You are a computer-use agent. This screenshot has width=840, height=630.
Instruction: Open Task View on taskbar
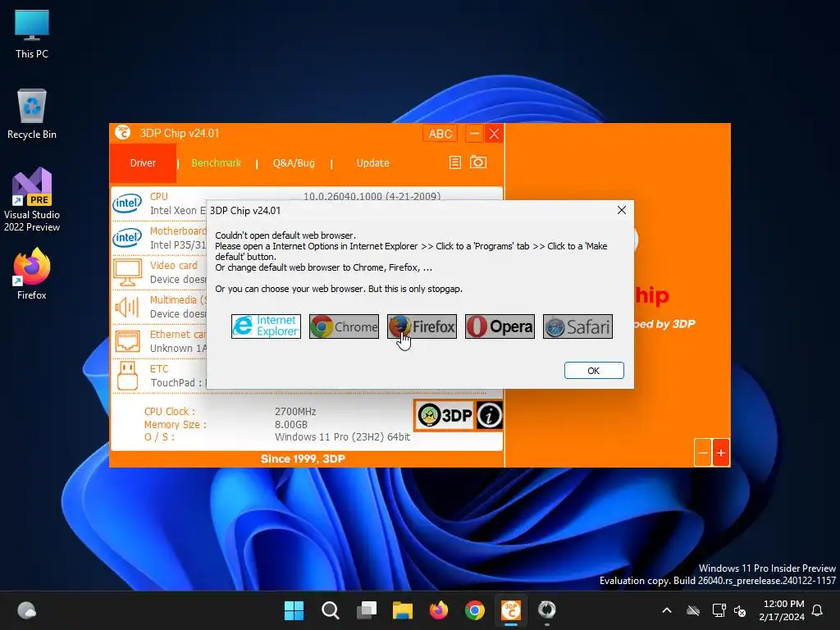pos(367,610)
